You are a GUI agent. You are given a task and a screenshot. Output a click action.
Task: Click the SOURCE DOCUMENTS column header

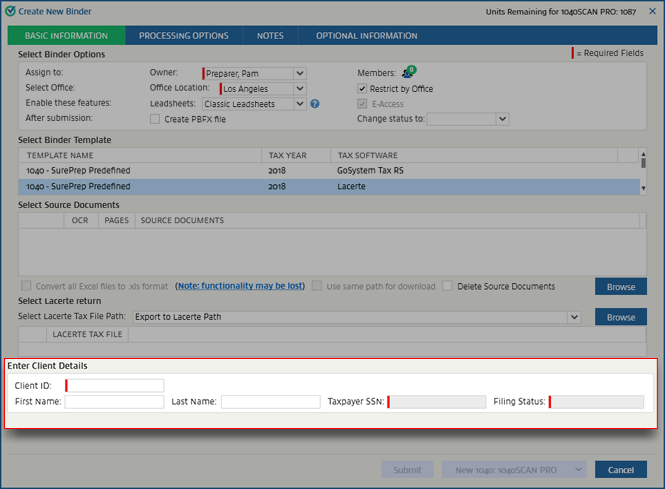(x=387, y=221)
